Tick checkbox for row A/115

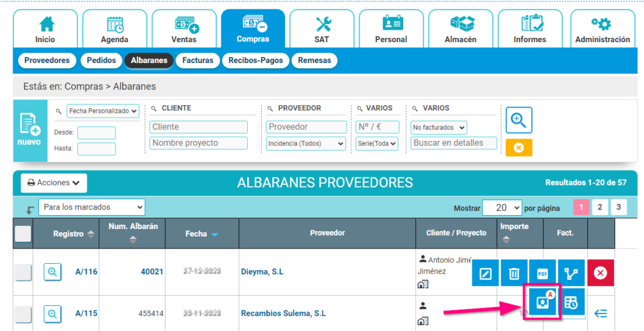23,314
